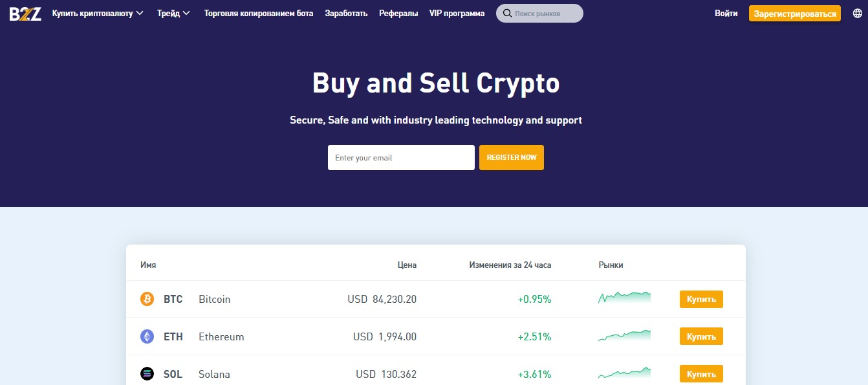
Task: Click the search magnifier icon
Action: pyautogui.click(x=507, y=13)
